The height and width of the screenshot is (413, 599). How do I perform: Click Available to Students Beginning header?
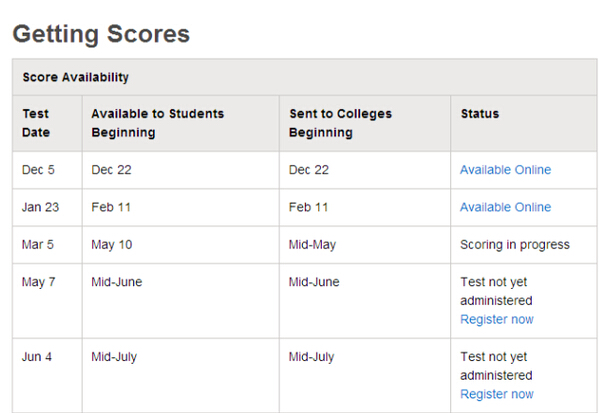157,123
